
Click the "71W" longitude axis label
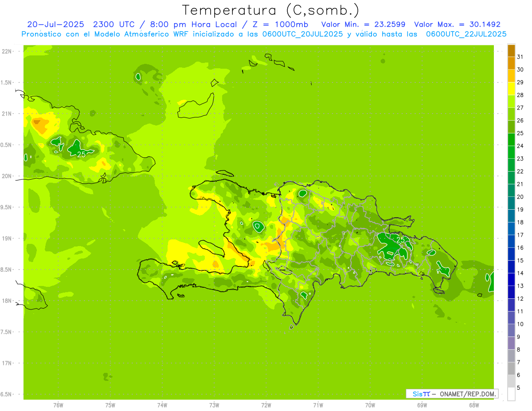318,405
